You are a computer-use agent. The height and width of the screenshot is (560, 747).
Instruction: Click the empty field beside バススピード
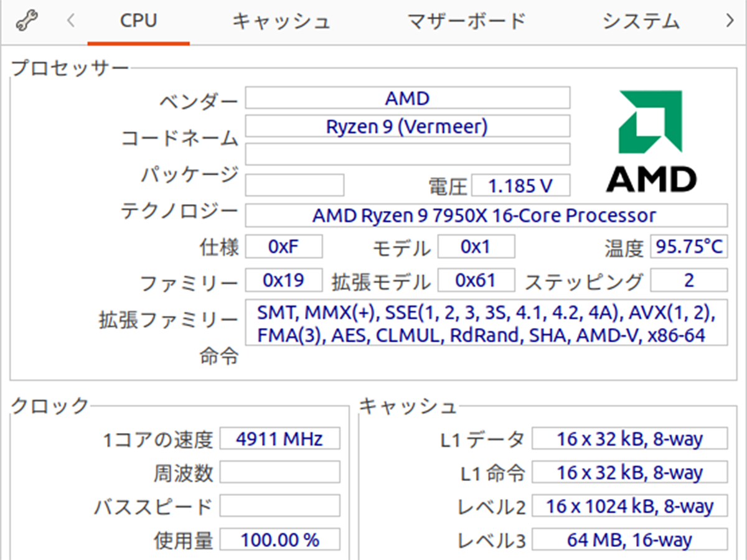[280, 506]
